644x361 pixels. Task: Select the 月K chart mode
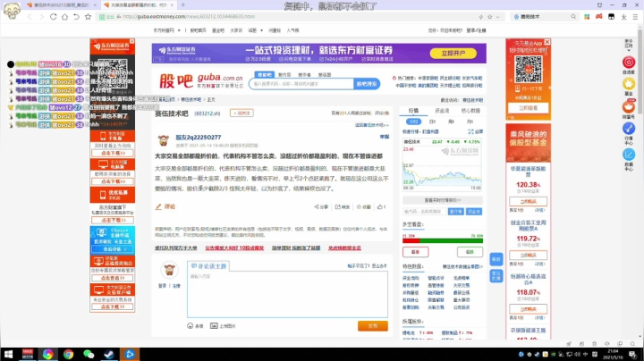click(x=470, y=122)
